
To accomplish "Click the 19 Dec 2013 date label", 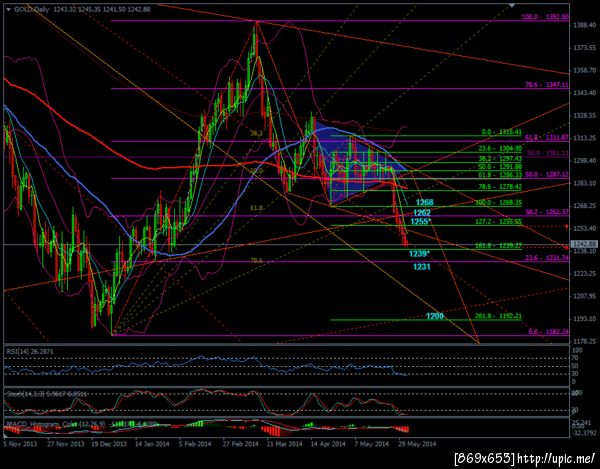I will pos(109,444).
